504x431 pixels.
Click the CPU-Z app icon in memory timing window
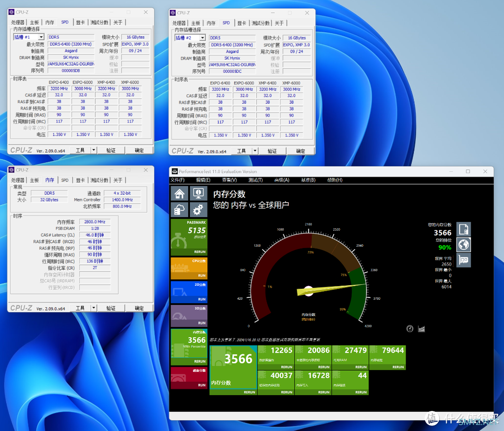click(x=12, y=170)
